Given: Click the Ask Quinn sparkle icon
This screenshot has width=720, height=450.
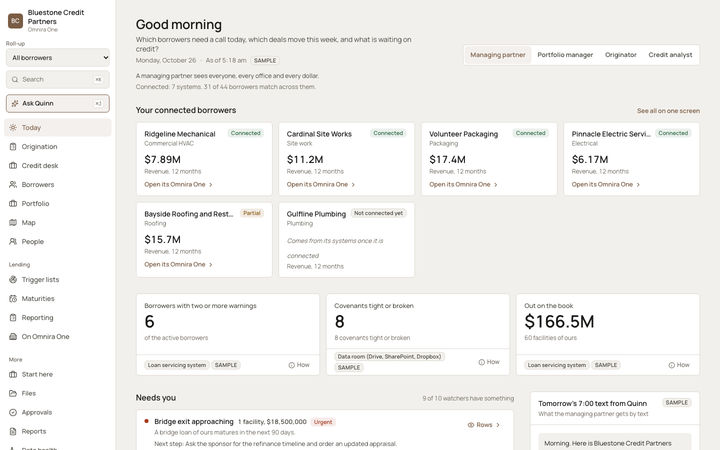Looking at the screenshot, I should click(x=15, y=103).
